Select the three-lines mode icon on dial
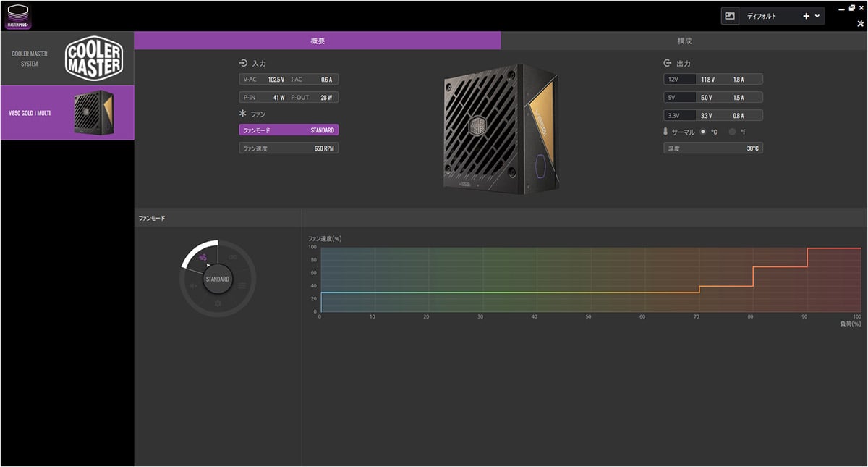 coord(242,286)
